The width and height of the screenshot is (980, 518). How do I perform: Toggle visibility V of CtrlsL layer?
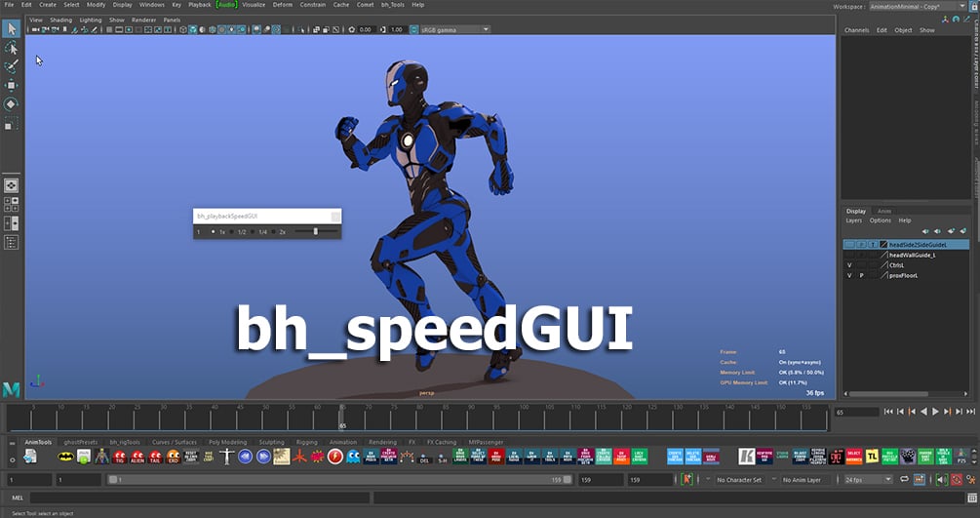click(x=849, y=265)
